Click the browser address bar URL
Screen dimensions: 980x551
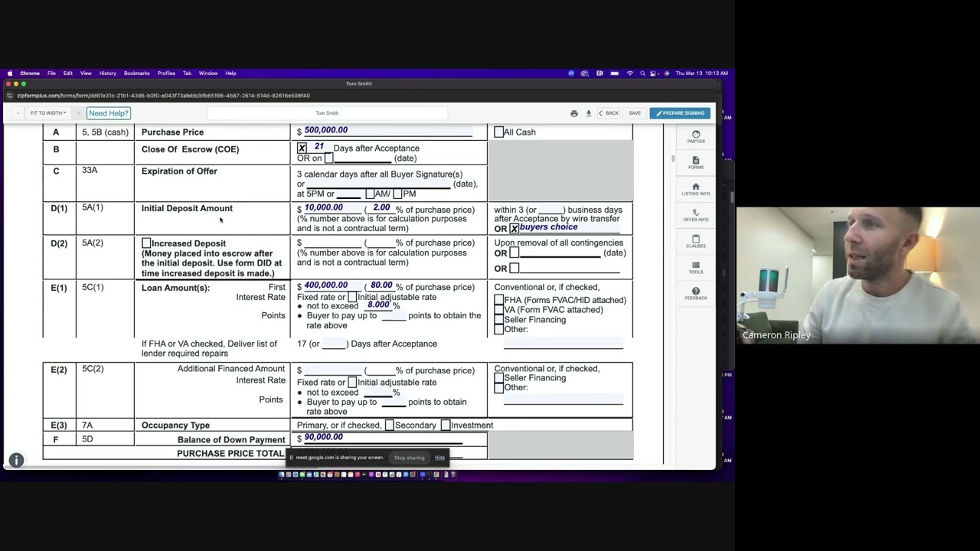click(x=163, y=96)
